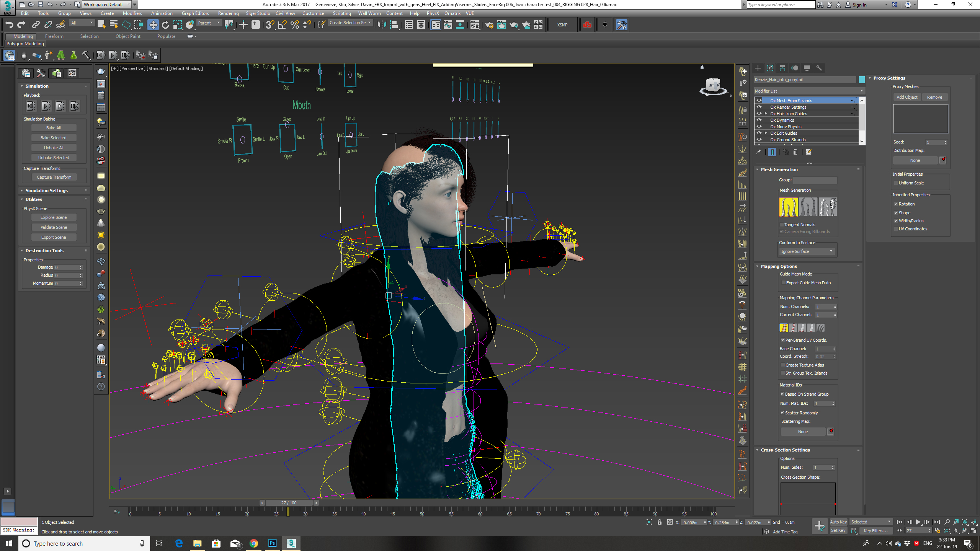980x551 pixels.
Task: Open the Ignore Surface conform dropdown
Action: coord(806,251)
